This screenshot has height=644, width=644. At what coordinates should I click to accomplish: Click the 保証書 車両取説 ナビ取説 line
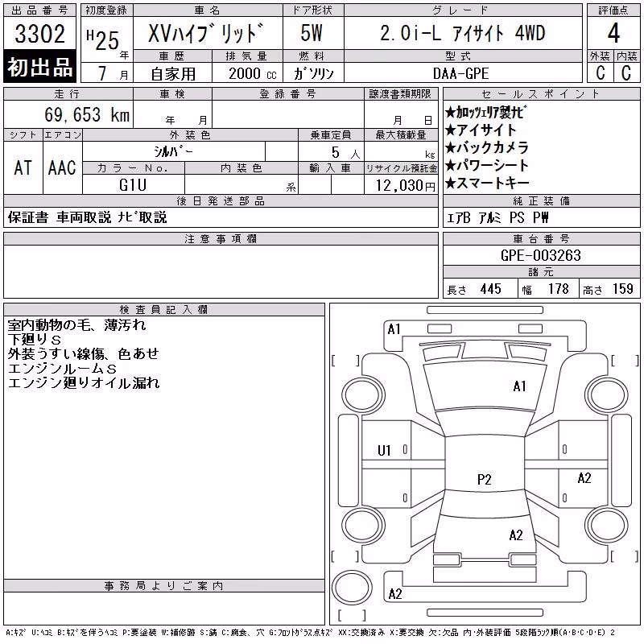87,217
